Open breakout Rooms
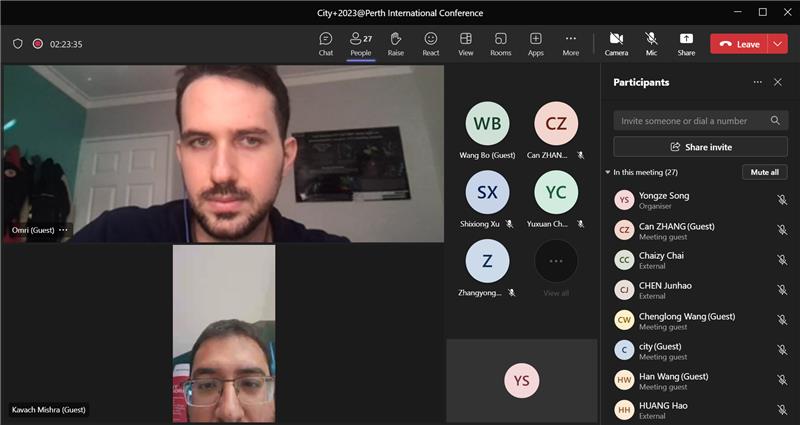 pyautogui.click(x=500, y=43)
